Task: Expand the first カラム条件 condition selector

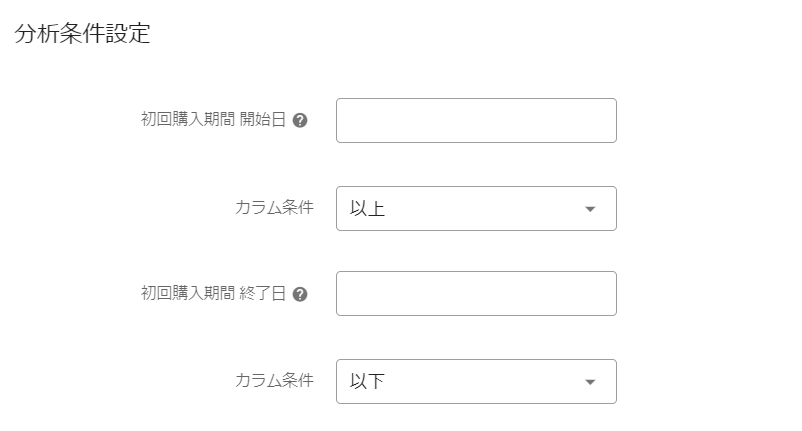Action: pos(476,208)
